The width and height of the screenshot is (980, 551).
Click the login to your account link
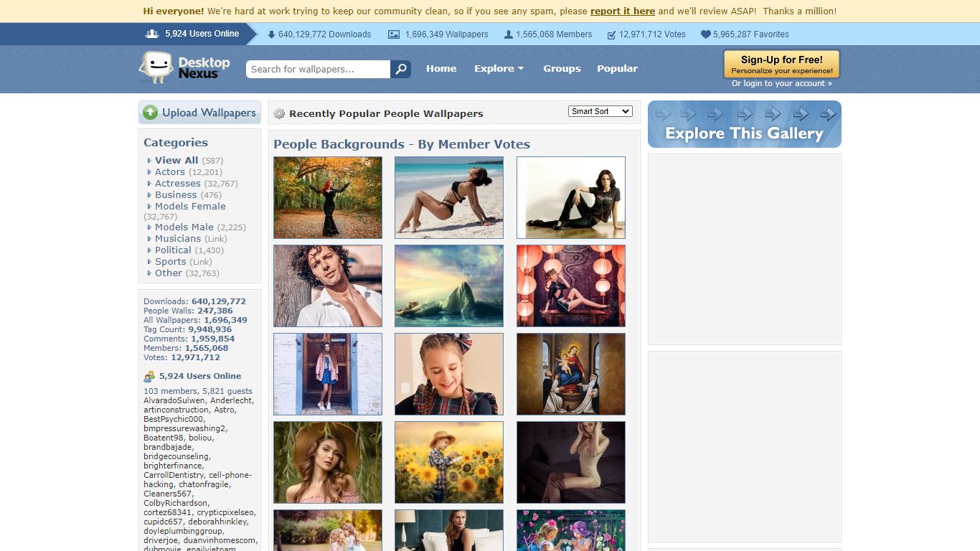(781, 84)
